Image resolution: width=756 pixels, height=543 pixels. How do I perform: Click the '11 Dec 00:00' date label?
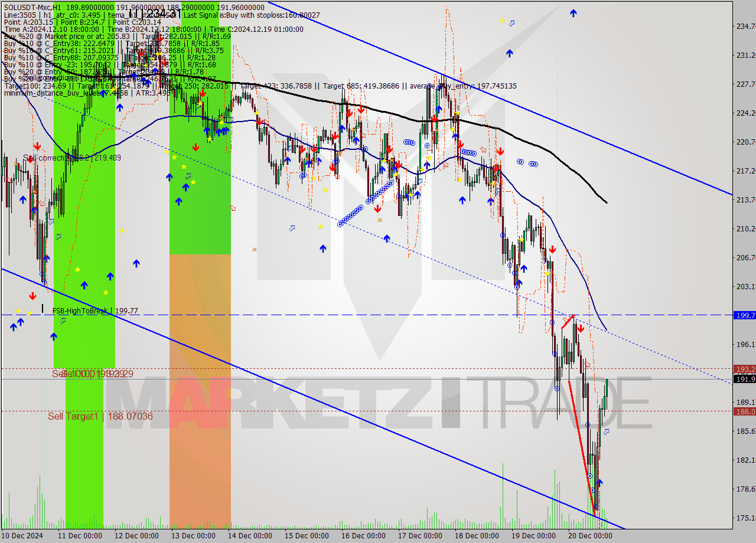pyautogui.click(x=80, y=536)
